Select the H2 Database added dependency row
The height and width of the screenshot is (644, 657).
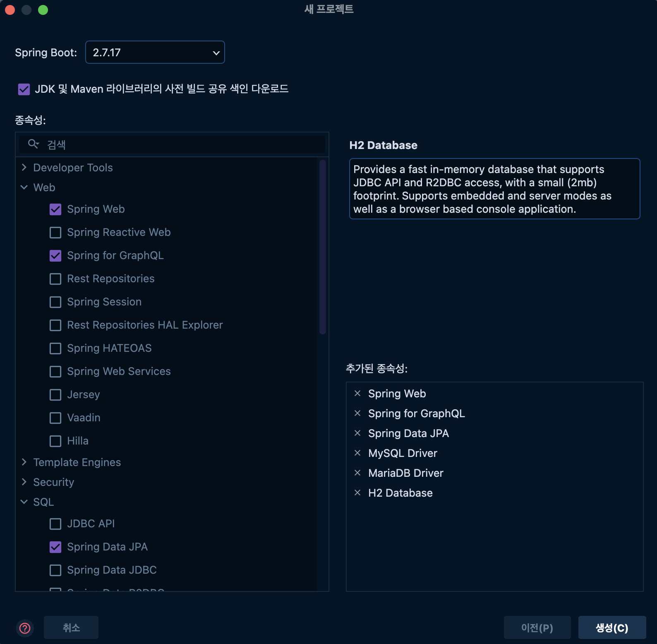495,493
